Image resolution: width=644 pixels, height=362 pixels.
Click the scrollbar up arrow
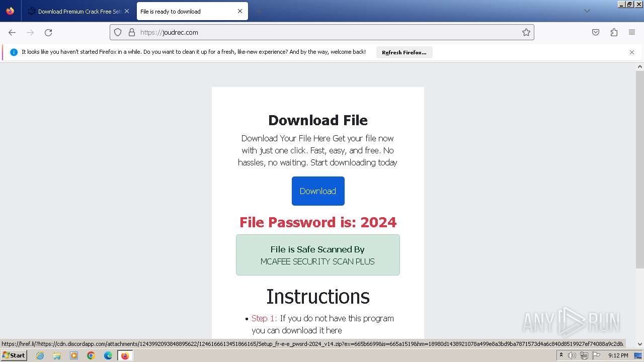pos(640,67)
